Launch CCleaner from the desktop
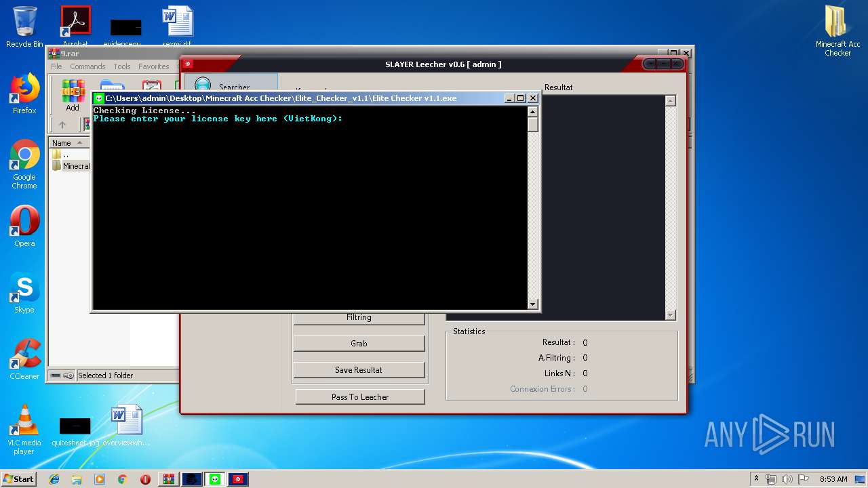 tap(24, 359)
